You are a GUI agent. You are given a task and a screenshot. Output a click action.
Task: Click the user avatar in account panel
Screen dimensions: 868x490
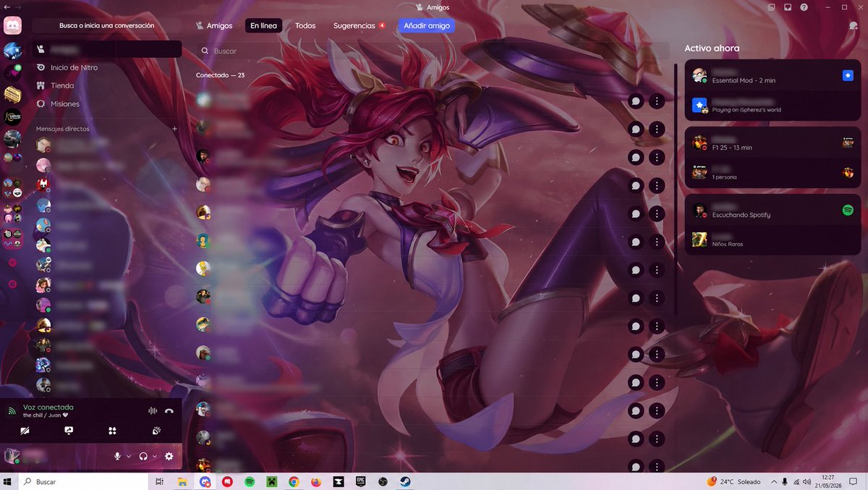tap(12, 456)
